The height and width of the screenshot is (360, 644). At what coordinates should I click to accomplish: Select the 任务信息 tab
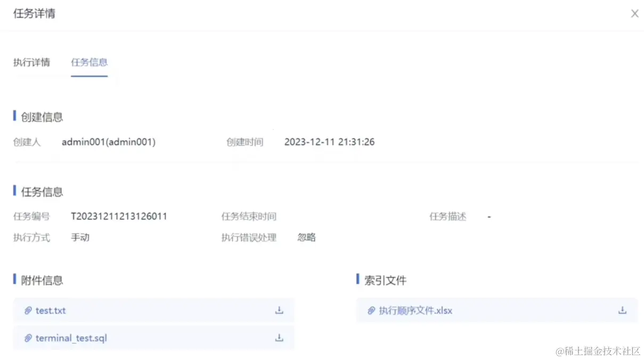pyautogui.click(x=89, y=62)
